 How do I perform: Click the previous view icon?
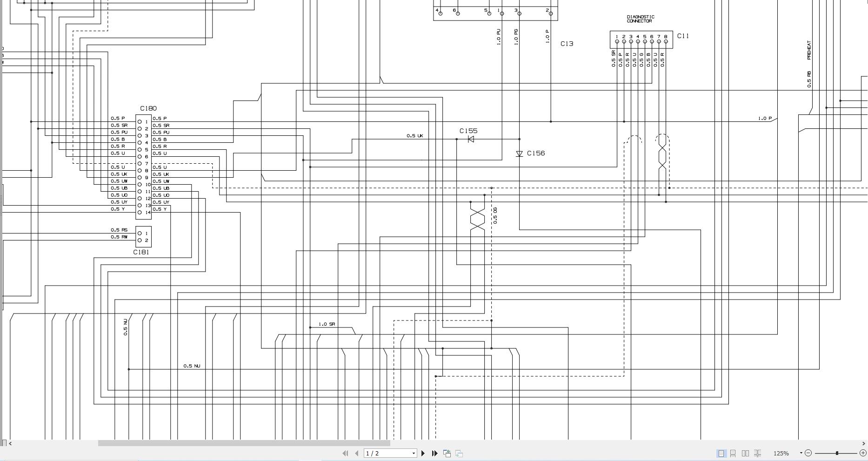point(447,453)
